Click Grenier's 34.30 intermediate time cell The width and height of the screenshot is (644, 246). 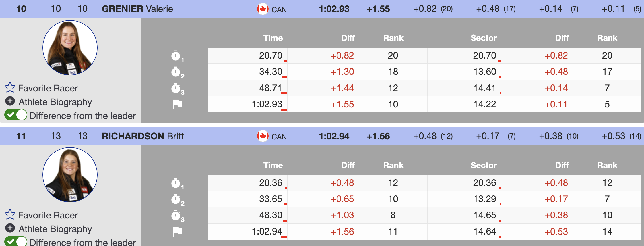coord(271,72)
